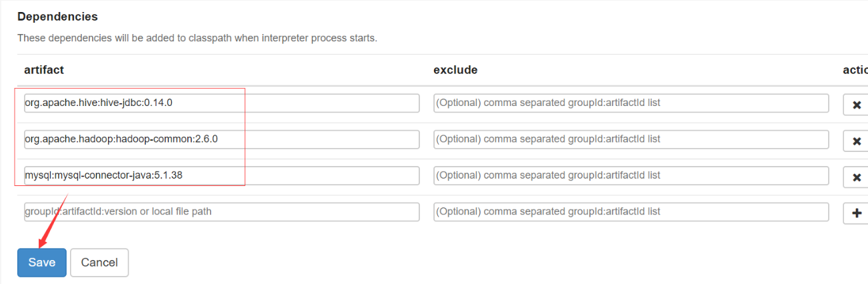Image resolution: width=868 pixels, height=284 pixels.
Task: Click the Dependencies section heading
Action: pyautogui.click(x=57, y=17)
